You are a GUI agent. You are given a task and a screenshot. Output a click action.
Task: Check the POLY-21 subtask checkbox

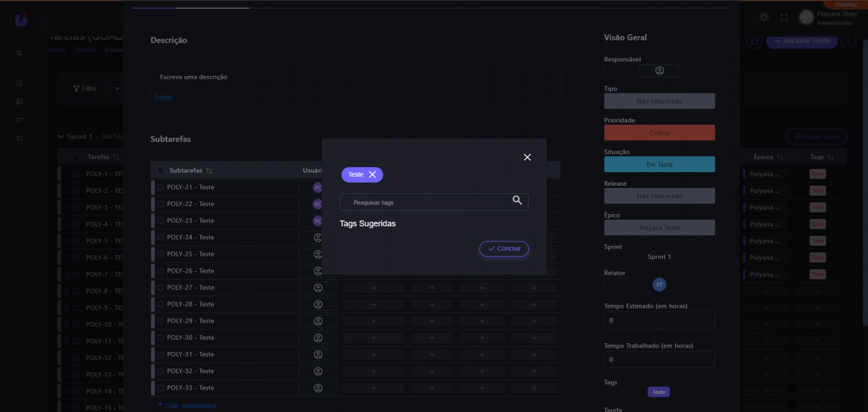tap(161, 187)
